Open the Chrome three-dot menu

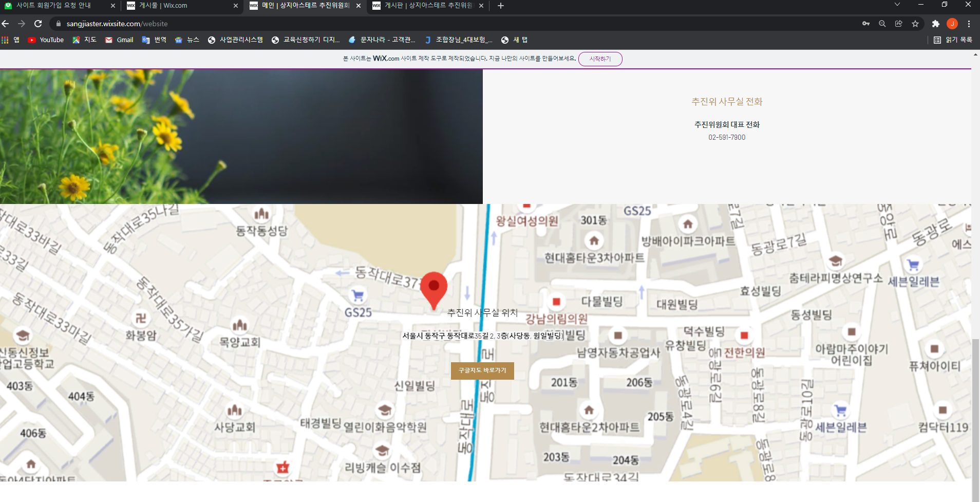(x=968, y=23)
